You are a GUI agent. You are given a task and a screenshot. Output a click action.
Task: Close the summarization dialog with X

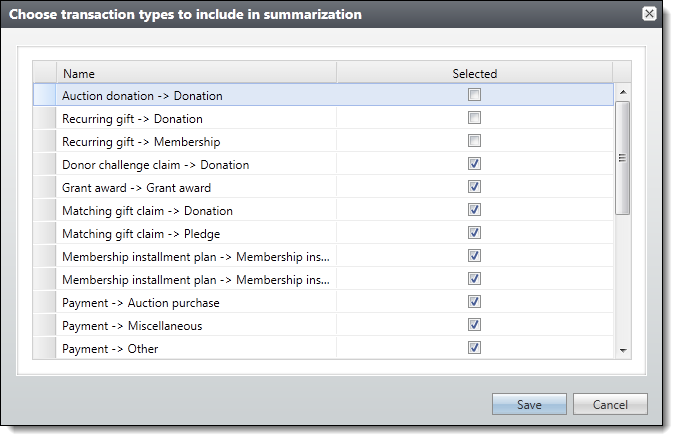coord(649,14)
